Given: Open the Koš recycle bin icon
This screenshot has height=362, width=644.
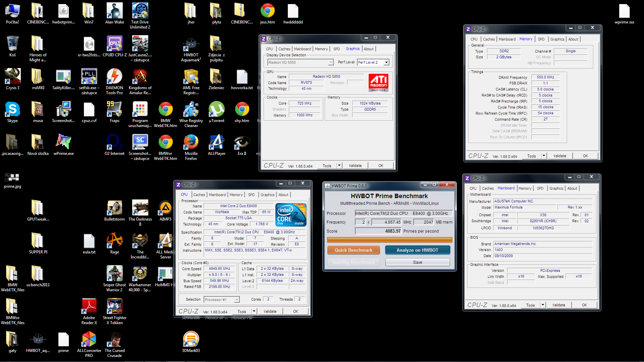Looking at the screenshot, I should pos(12,46).
